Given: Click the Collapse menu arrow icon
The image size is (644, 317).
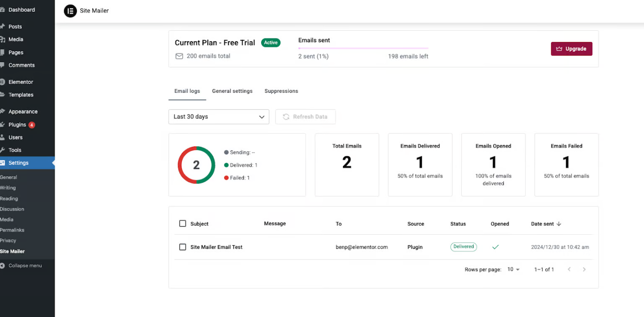Looking at the screenshot, I should [3, 266].
